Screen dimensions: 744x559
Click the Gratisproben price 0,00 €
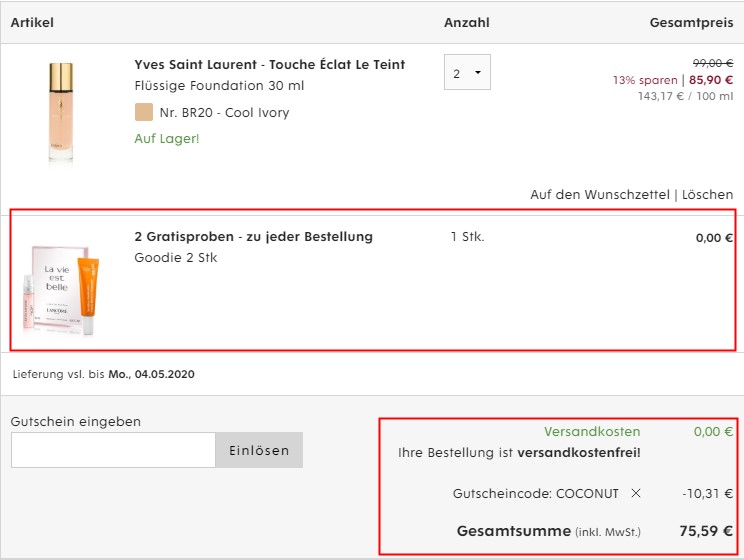(x=714, y=238)
